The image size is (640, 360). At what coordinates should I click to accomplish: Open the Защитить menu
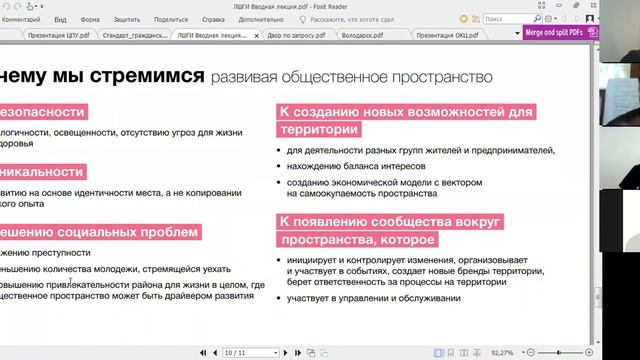click(x=127, y=19)
